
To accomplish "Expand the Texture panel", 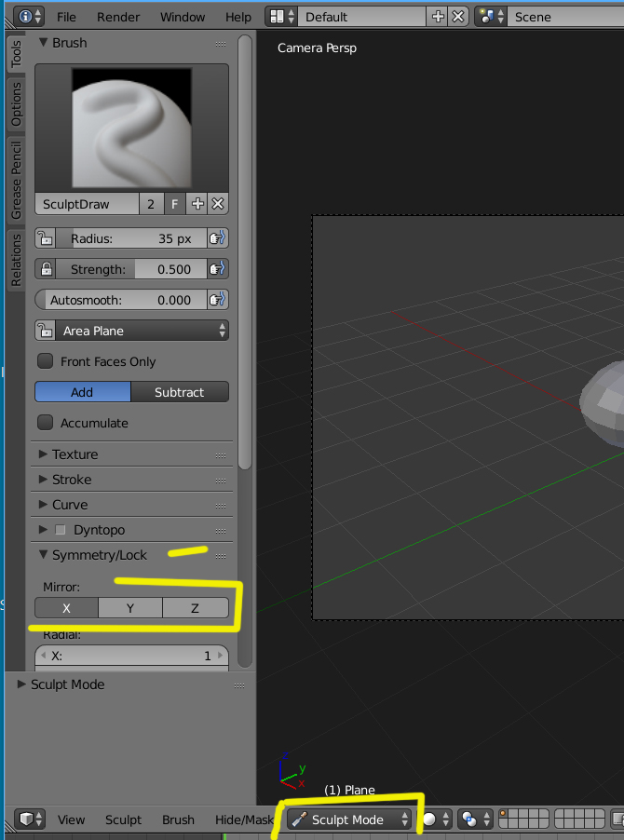I will click(x=44, y=454).
